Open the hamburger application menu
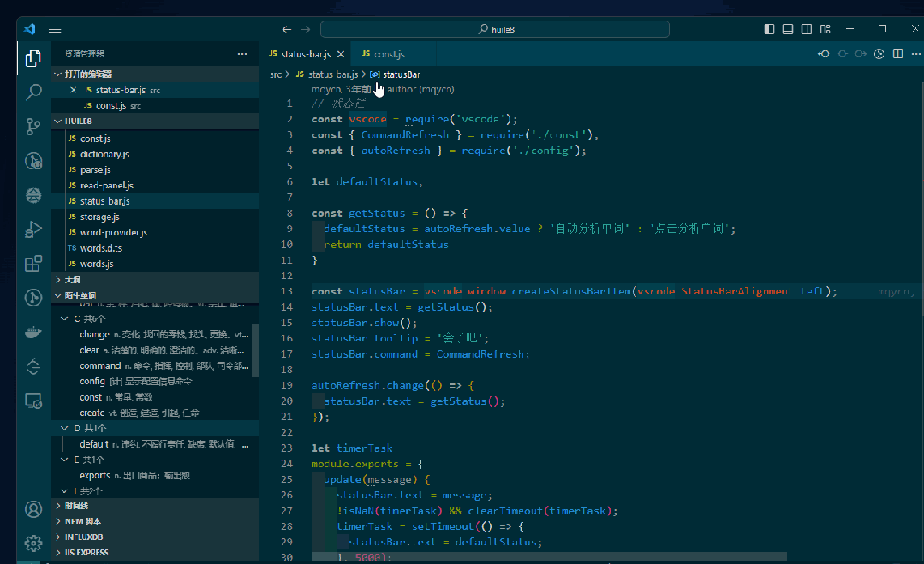 55,29
